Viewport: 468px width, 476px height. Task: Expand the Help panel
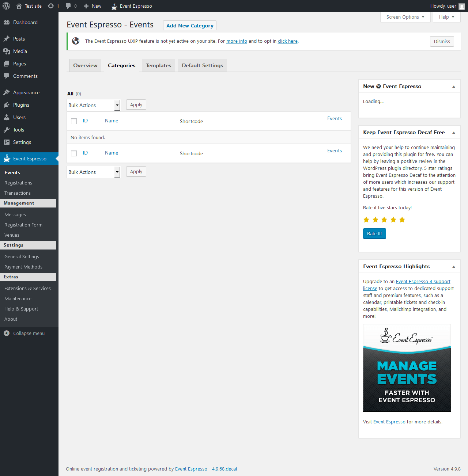[446, 17]
